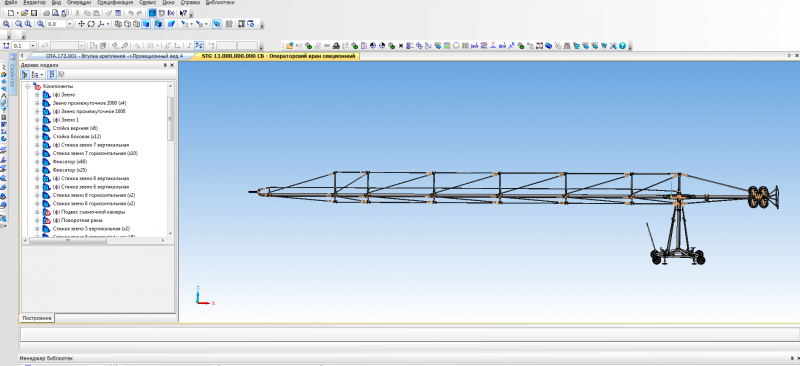The height and width of the screenshot is (366, 800).
Task: Toggle shaded with edges display mode
Action: 158,24
